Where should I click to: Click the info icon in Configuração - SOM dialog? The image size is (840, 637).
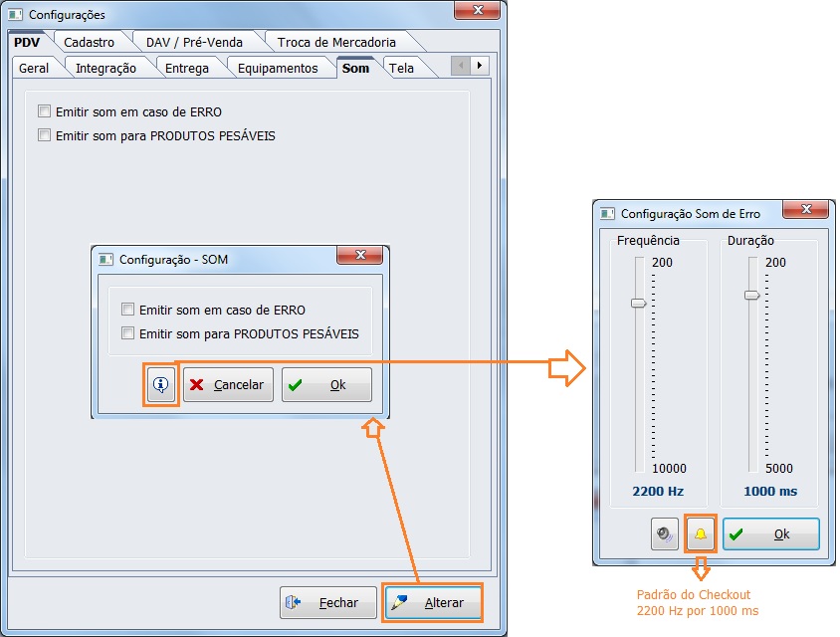tap(161, 384)
